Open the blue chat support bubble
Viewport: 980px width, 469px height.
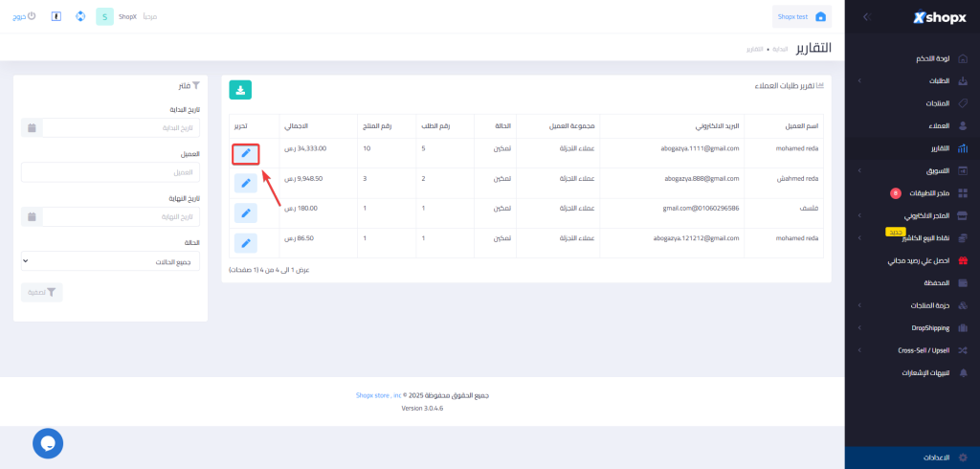pyautogui.click(x=48, y=442)
